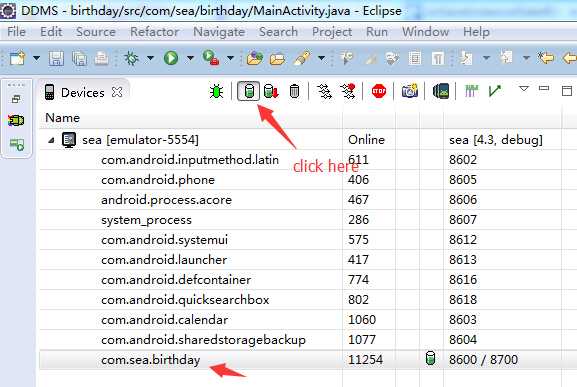This screenshot has height=387, width=577.
Task: Click the Screen Capture camera icon
Action: coord(410,91)
